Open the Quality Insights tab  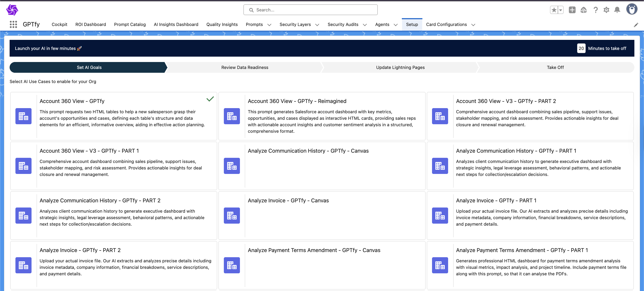222,25
